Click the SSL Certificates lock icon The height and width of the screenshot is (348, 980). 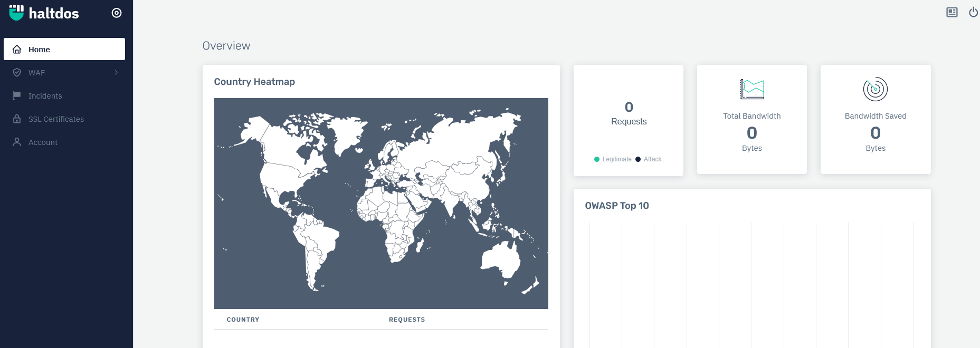[17, 119]
